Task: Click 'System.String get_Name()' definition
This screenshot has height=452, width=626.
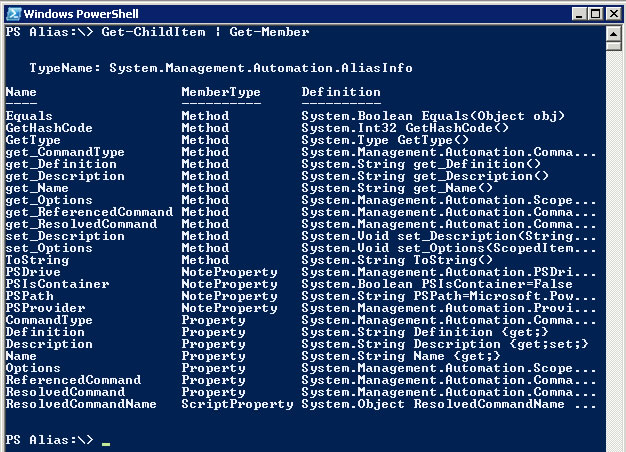Action: (397, 188)
